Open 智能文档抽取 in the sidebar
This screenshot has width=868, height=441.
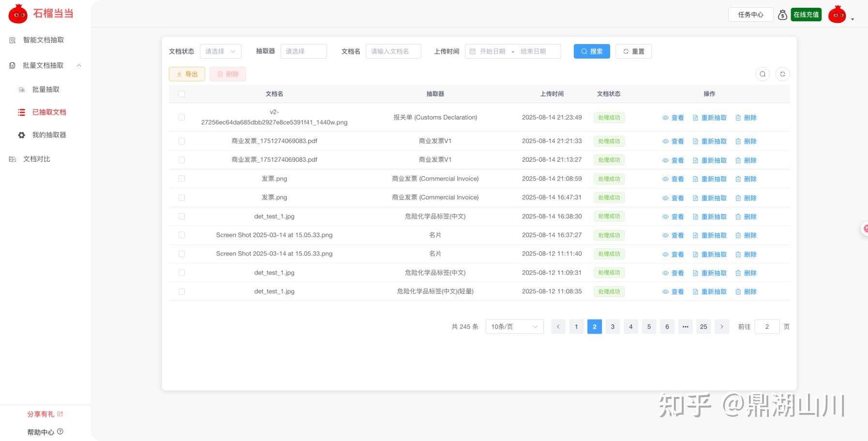tap(44, 40)
